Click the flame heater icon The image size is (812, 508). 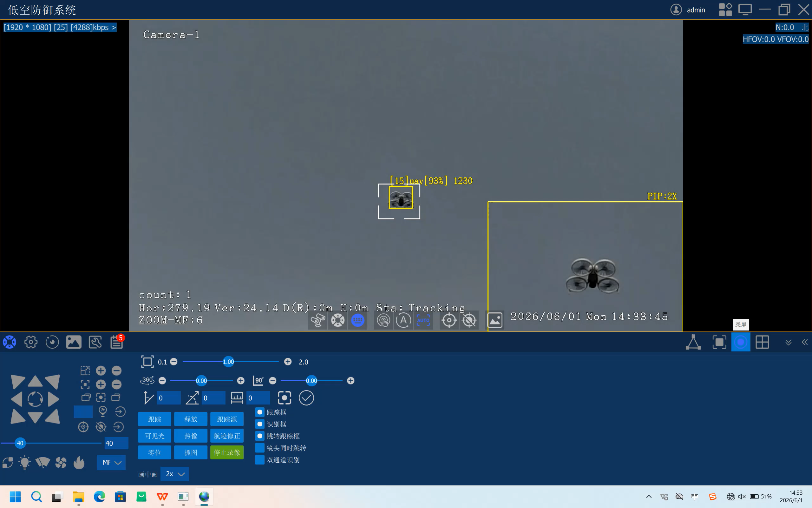[79, 463]
